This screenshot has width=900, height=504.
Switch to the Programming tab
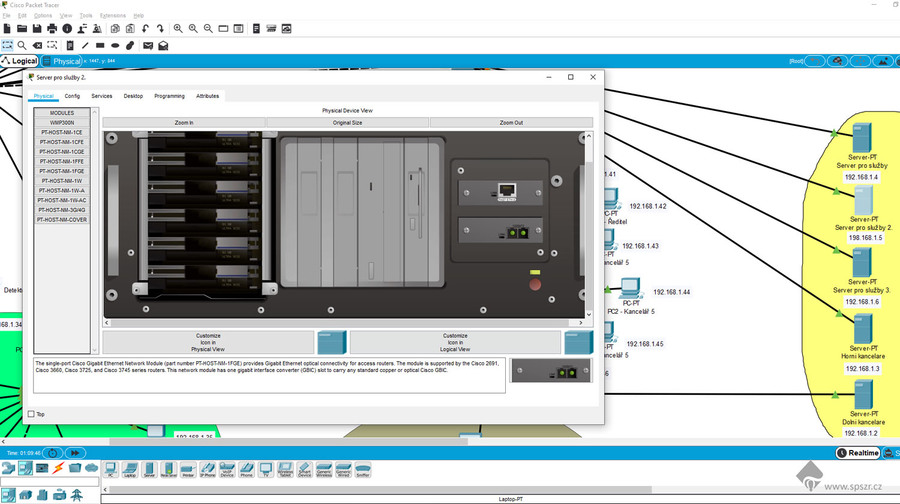point(169,96)
